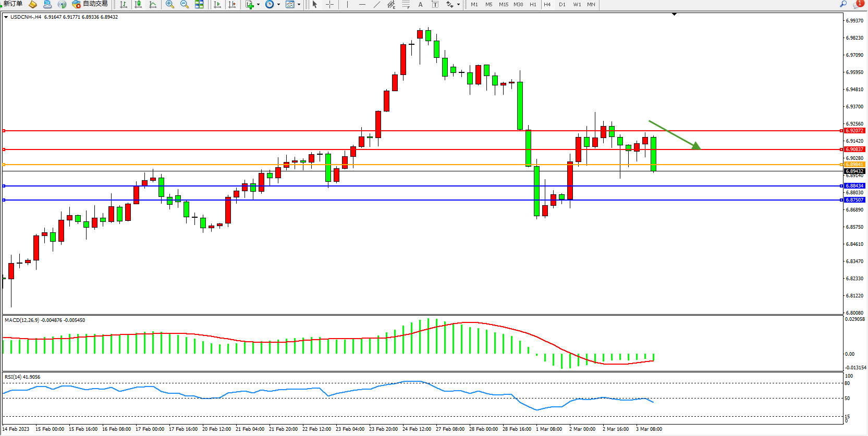Select the trendline drawing tool
This screenshot has height=436, width=868.
click(377, 4)
